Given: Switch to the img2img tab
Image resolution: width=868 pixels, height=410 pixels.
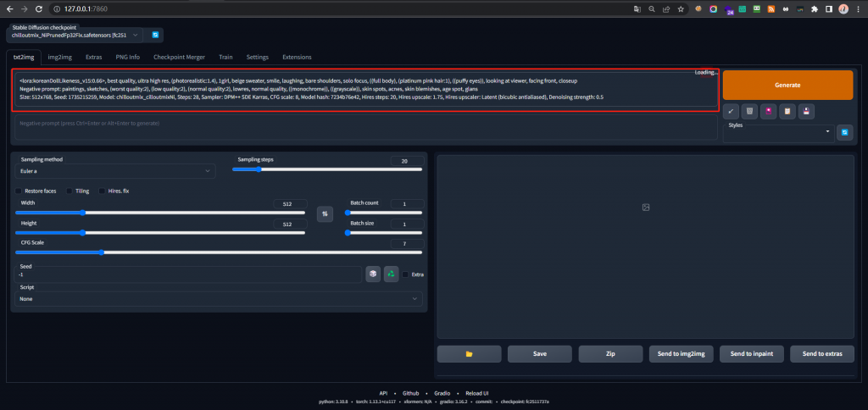Looking at the screenshot, I should (x=59, y=57).
